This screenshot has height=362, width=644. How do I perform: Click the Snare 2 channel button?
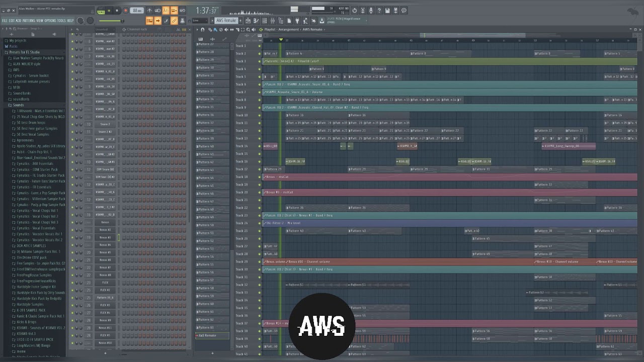point(105,124)
